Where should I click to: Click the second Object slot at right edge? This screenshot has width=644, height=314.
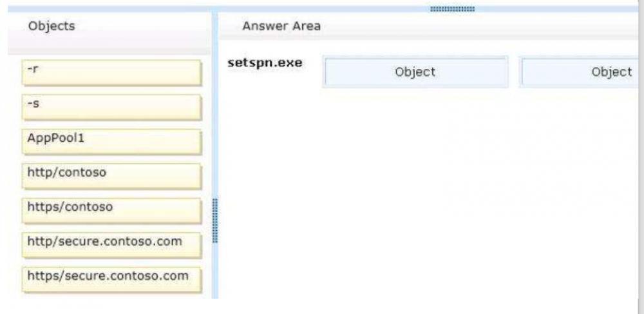point(580,72)
